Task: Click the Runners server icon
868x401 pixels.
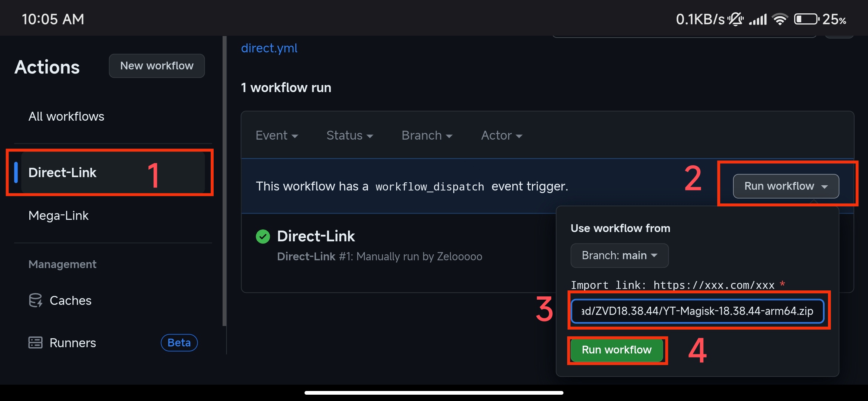Action: (36, 343)
